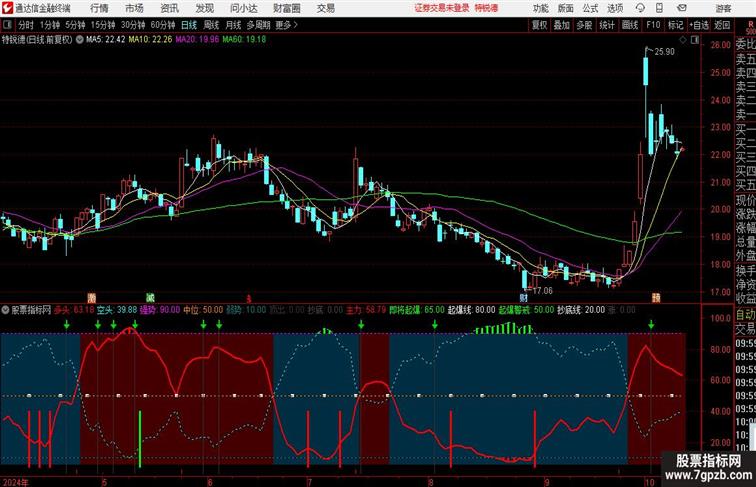Viewport: 756px width, 487px height.
Task: Select the 日线 daily period tab
Action: coord(189,25)
